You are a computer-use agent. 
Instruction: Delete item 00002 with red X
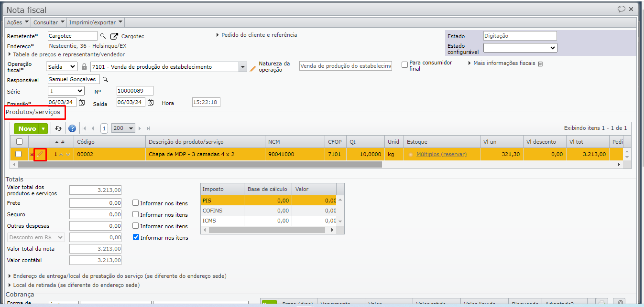pyautogui.click(x=32, y=155)
